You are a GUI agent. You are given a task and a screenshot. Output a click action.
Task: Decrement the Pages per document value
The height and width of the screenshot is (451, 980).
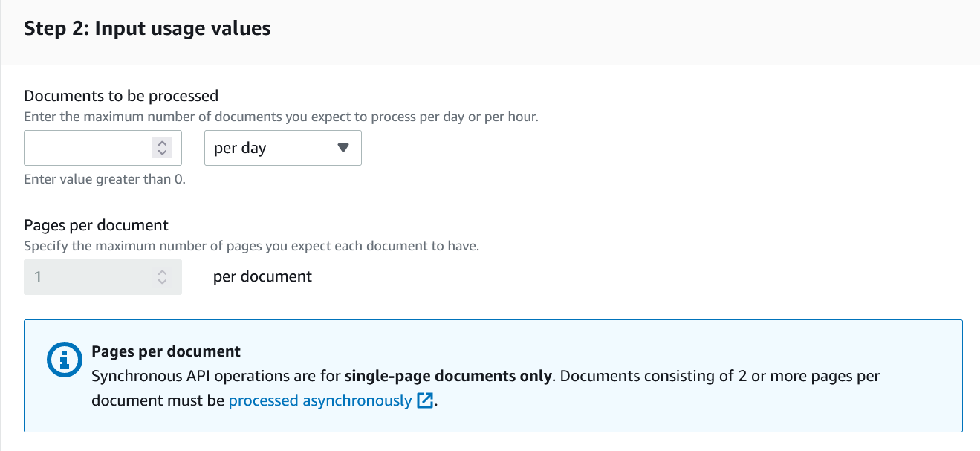(x=161, y=281)
